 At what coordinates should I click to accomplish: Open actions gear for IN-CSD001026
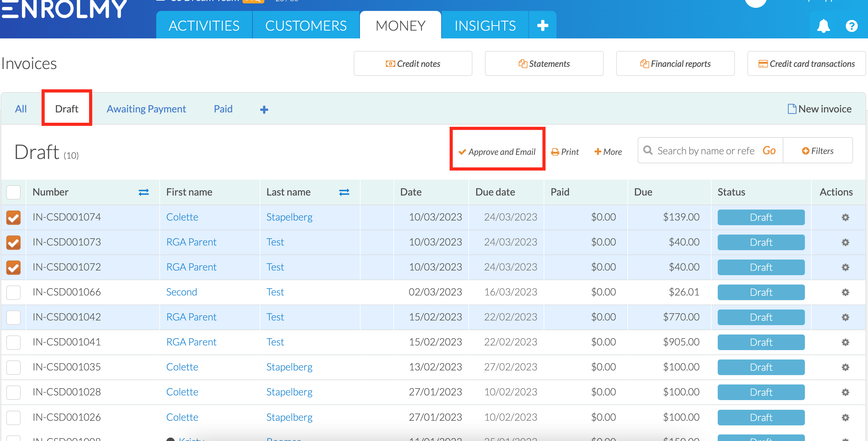click(845, 417)
